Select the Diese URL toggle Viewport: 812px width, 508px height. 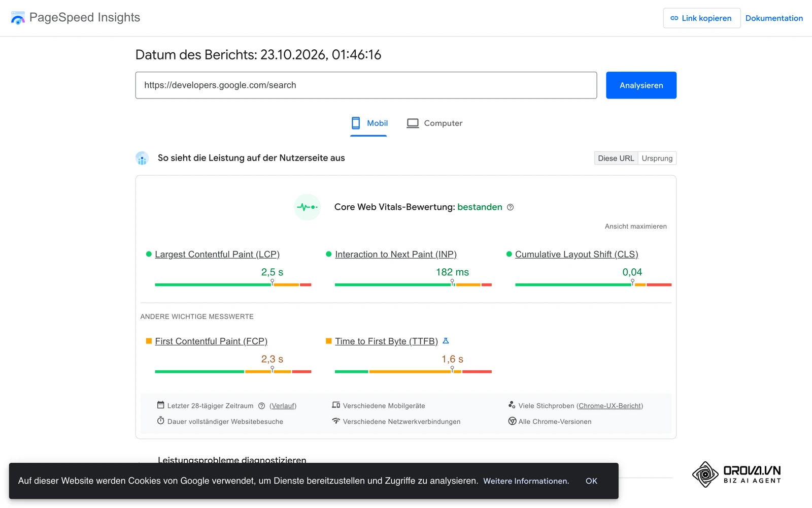(x=616, y=158)
